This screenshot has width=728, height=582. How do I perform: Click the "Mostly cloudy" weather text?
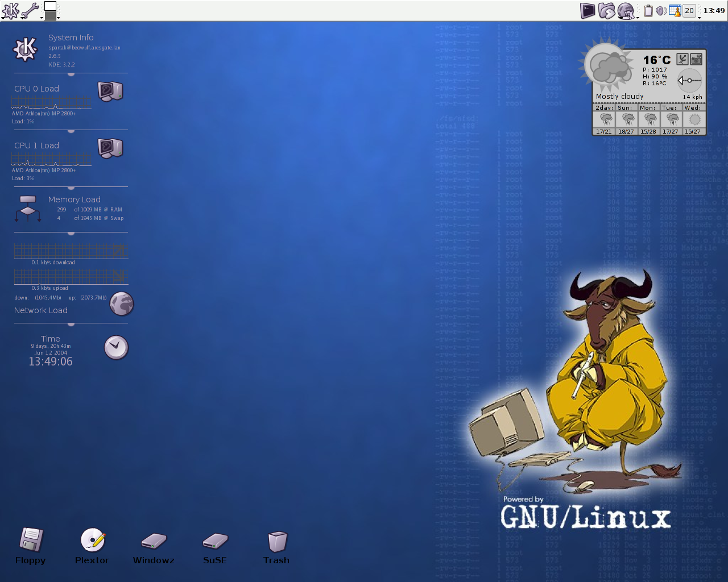(619, 97)
